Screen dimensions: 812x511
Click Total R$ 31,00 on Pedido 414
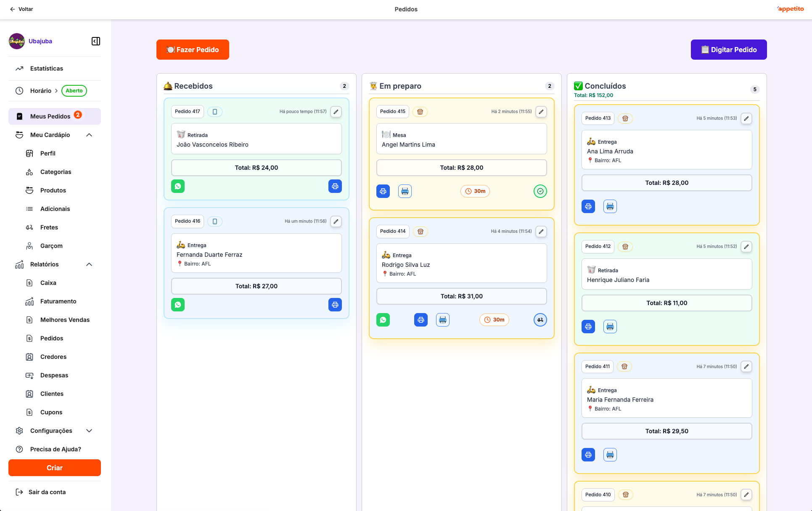click(462, 296)
